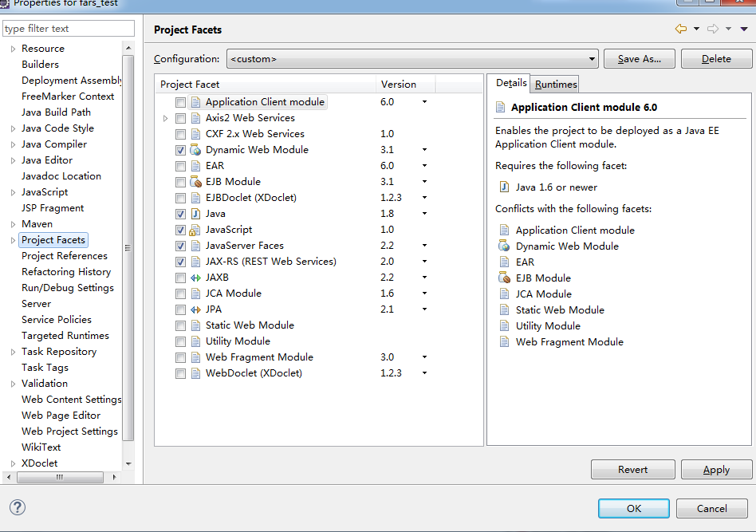Click the JPA facet icon in list
This screenshot has width=756, height=532.
coord(195,309)
